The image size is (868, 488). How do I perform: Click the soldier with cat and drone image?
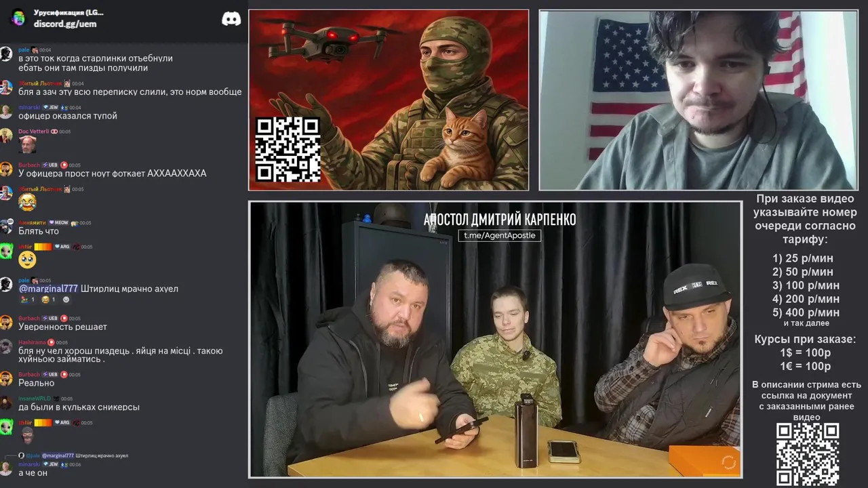389,100
